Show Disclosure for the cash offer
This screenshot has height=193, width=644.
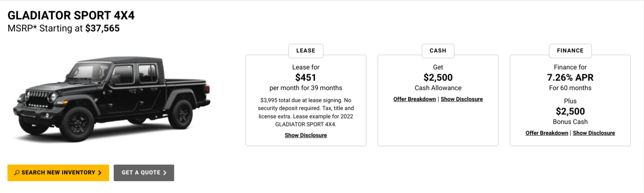(462, 99)
